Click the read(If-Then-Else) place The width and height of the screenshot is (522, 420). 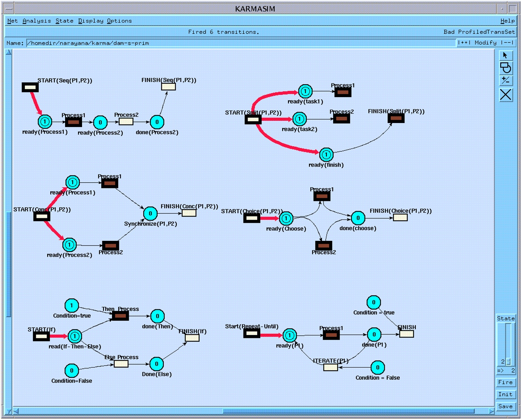75,337
